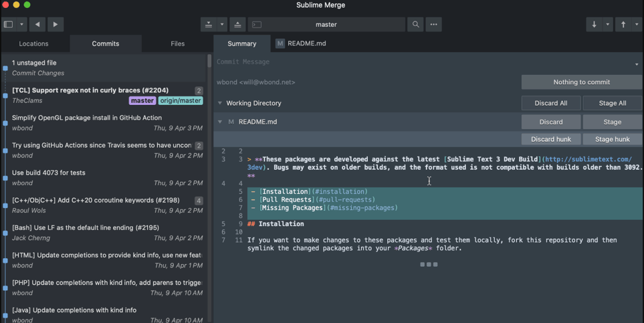Pull changes with the down arrow

coord(594,24)
